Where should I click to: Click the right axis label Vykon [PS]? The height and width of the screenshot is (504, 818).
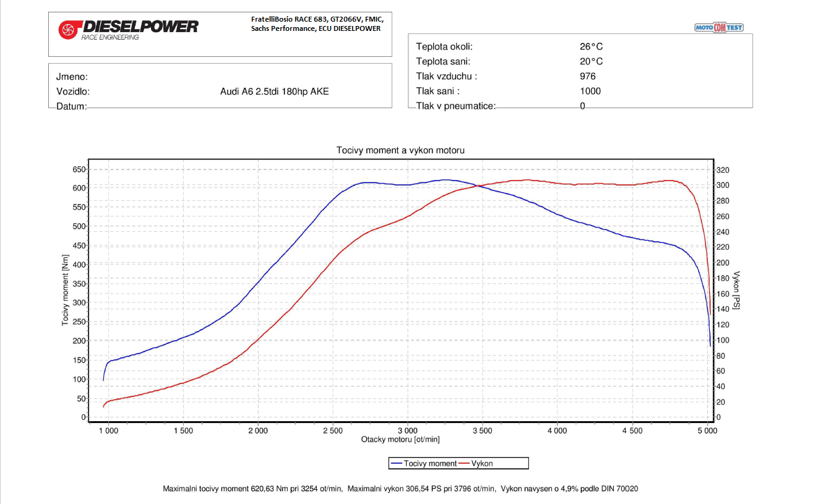(x=736, y=291)
